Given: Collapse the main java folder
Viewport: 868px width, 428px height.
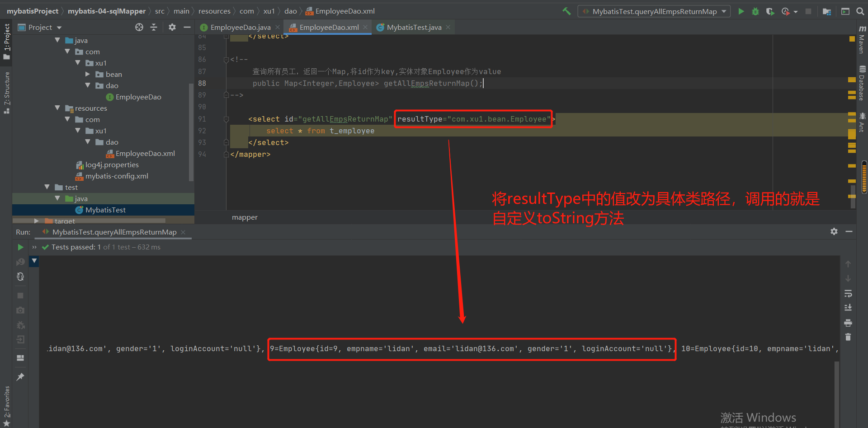Looking at the screenshot, I should click(x=57, y=40).
